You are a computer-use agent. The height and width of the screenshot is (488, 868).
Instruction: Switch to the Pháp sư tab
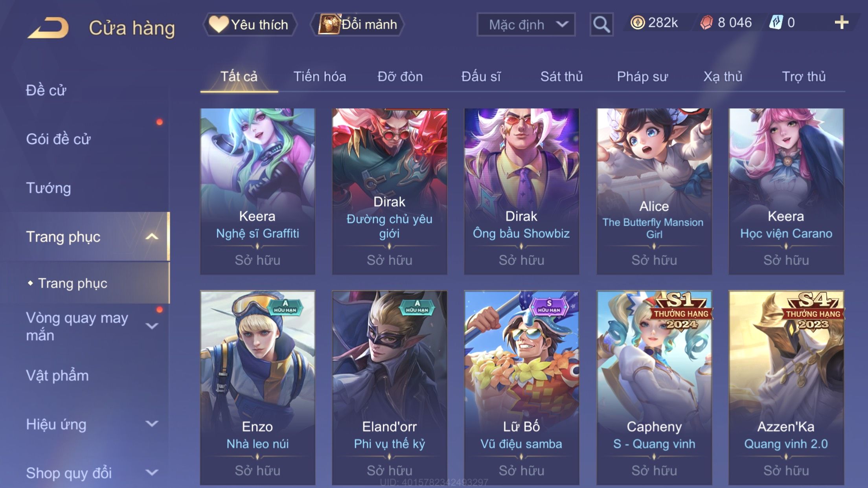[x=642, y=77]
